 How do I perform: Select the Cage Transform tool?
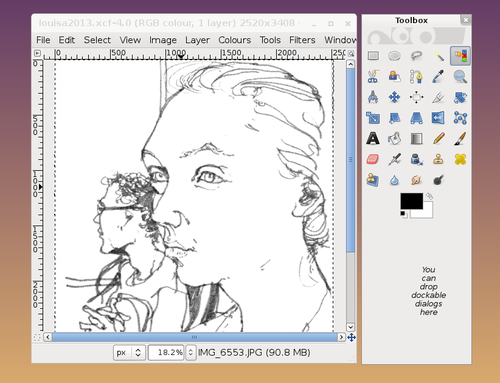[x=460, y=118]
